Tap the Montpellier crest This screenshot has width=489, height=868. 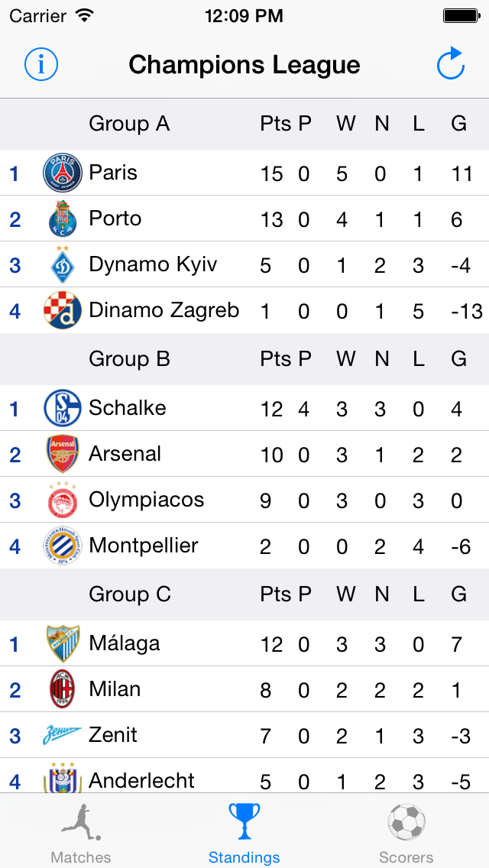63,546
